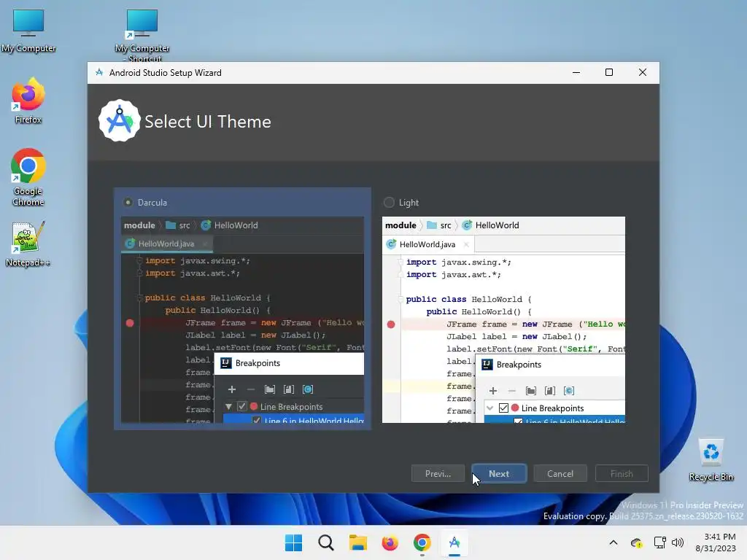Switch to Chrome in the taskbar

(422, 542)
